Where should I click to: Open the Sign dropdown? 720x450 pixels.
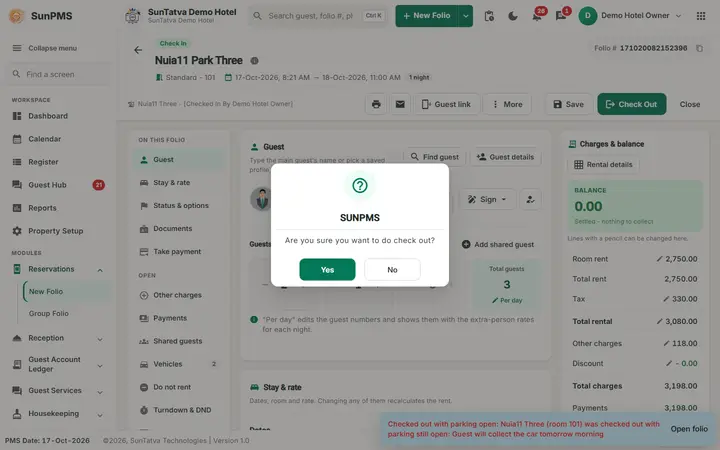(x=487, y=199)
